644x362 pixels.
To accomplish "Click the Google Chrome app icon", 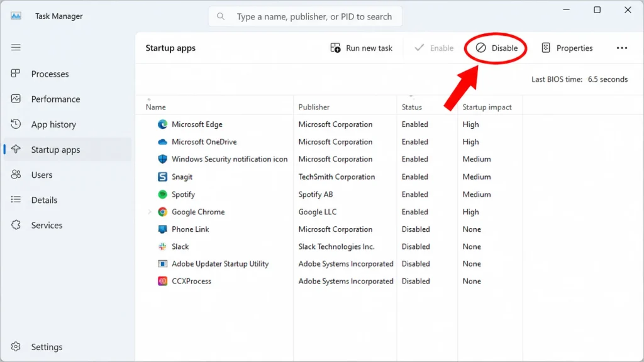I will (163, 212).
